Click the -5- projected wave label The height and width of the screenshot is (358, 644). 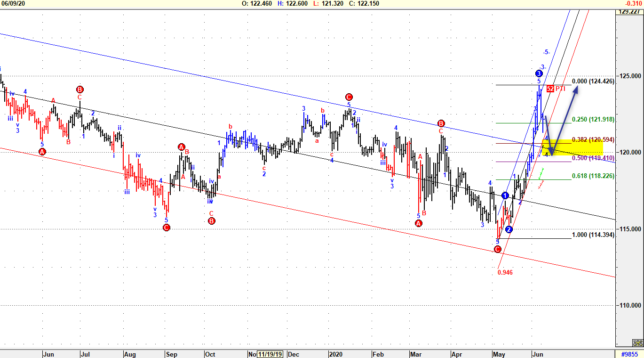coord(546,52)
